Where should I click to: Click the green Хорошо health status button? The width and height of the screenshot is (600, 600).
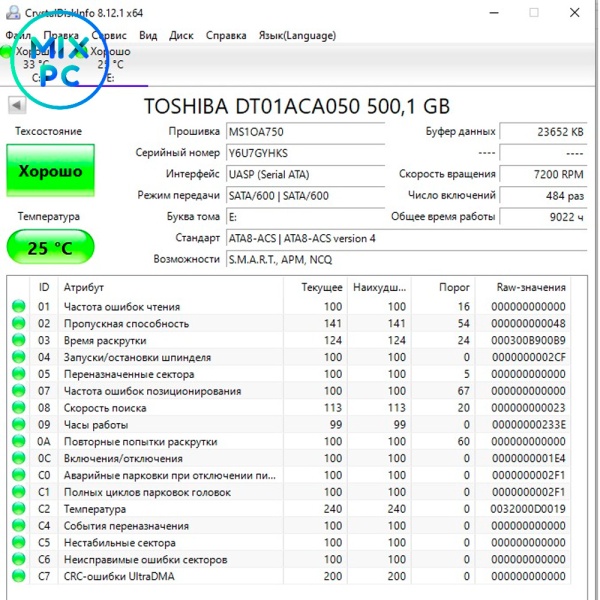tap(51, 171)
